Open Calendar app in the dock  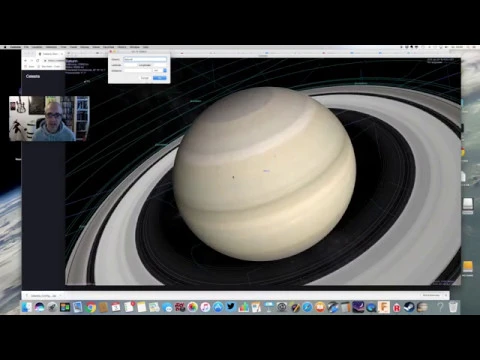pos(116,307)
